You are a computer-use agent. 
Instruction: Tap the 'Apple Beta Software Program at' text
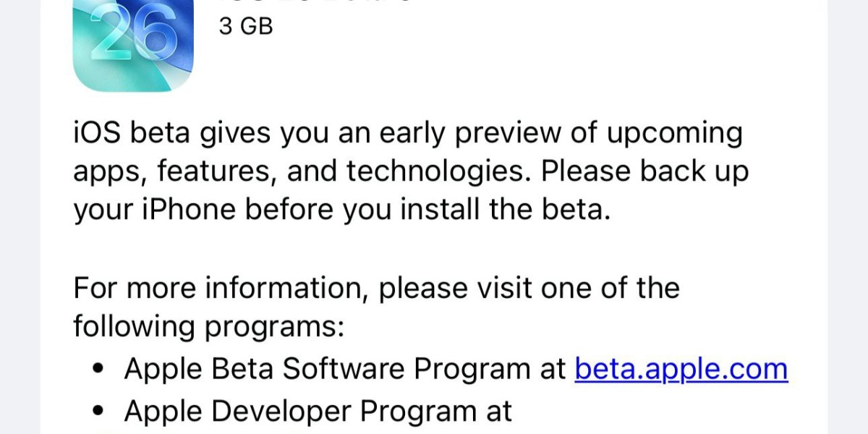pos(345,369)
